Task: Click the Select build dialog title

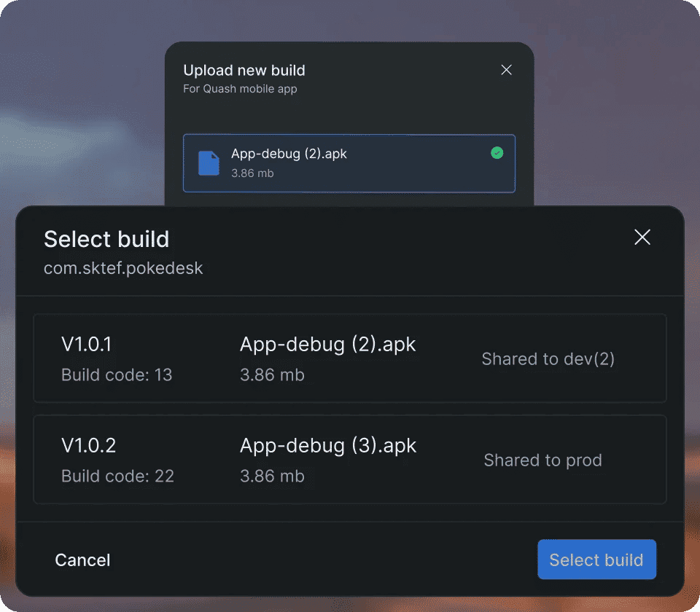Action: (106, 239)
